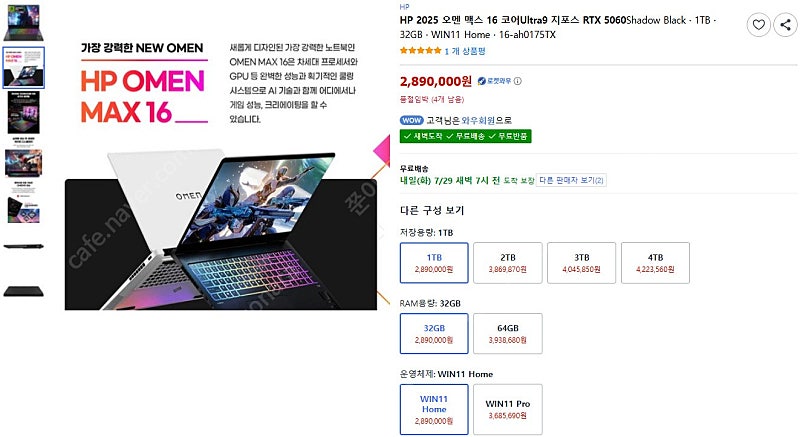
Task: Choose the 64GB RAM option
Action: (508, 334)
